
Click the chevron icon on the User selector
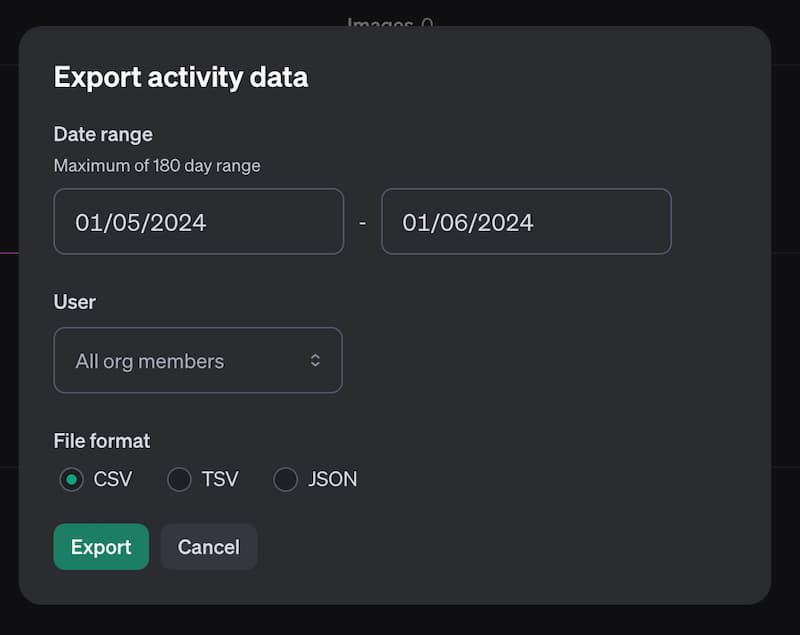[x=317, y=360]
